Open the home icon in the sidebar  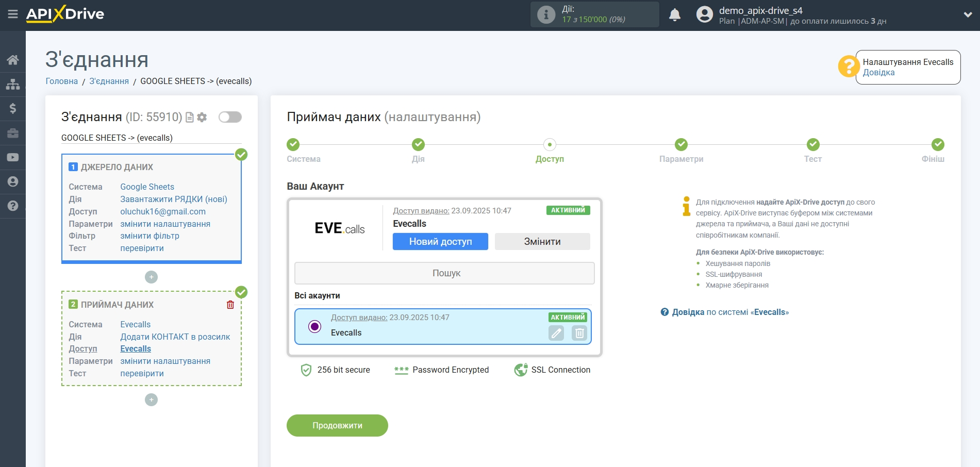pyautogui.click(x=13, y=60)
